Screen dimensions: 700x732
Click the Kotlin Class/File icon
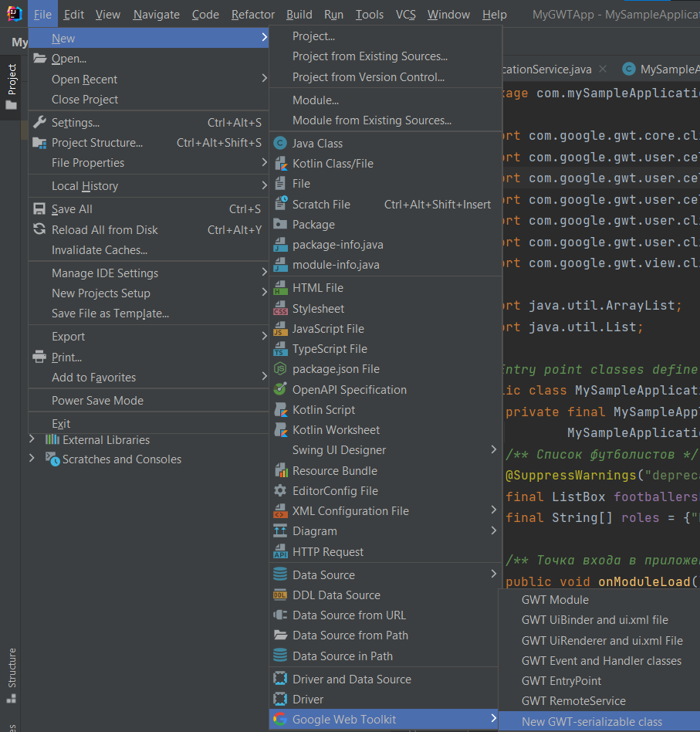click(x=280, y=164)
